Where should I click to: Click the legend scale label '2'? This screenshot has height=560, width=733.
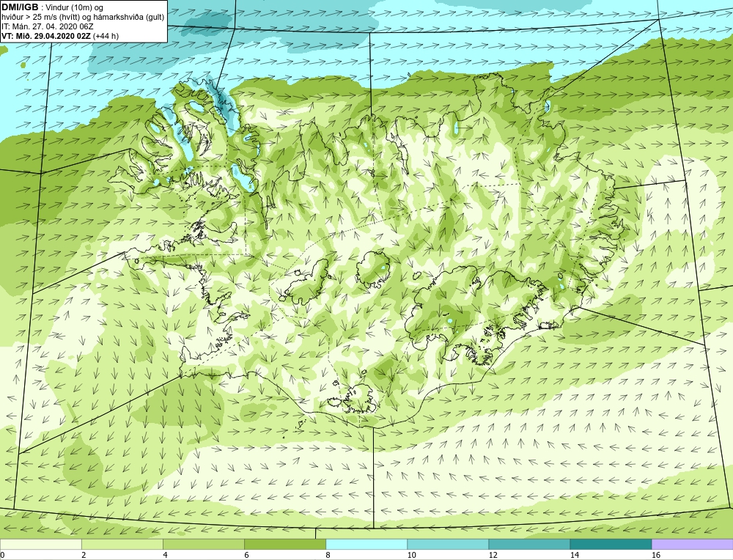[x=84, y=555]
